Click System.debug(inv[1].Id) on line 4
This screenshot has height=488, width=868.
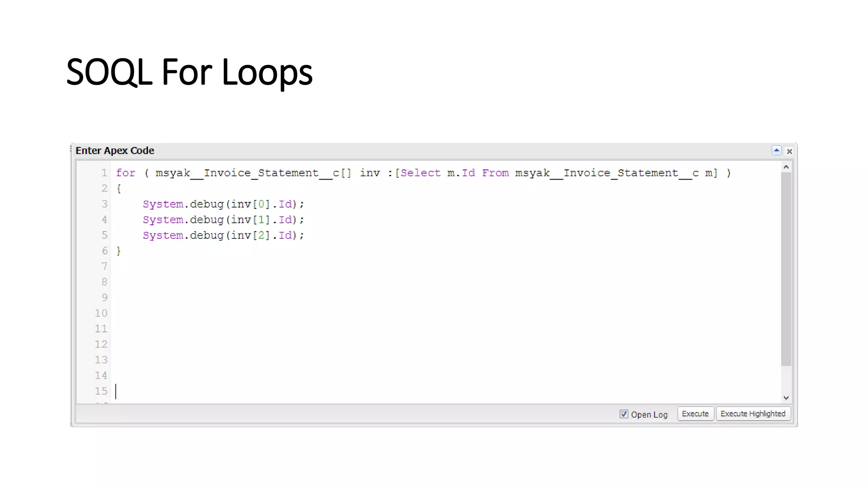coord(223,220)
